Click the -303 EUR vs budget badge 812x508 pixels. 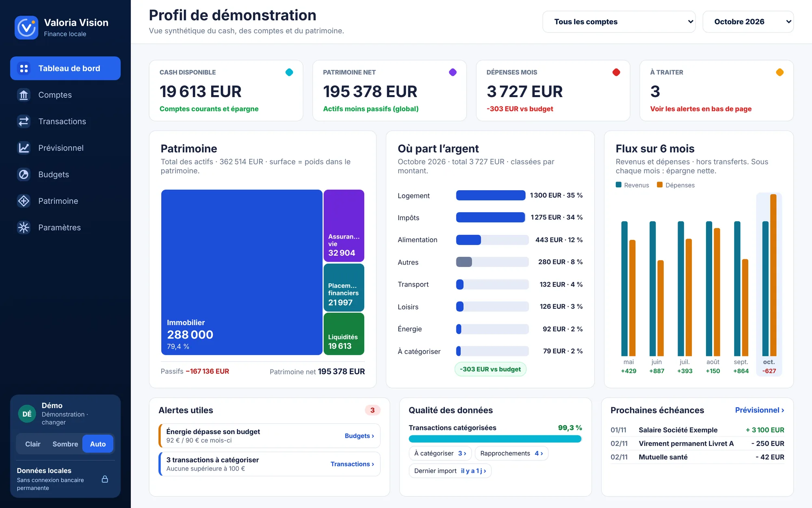[490, 369]
